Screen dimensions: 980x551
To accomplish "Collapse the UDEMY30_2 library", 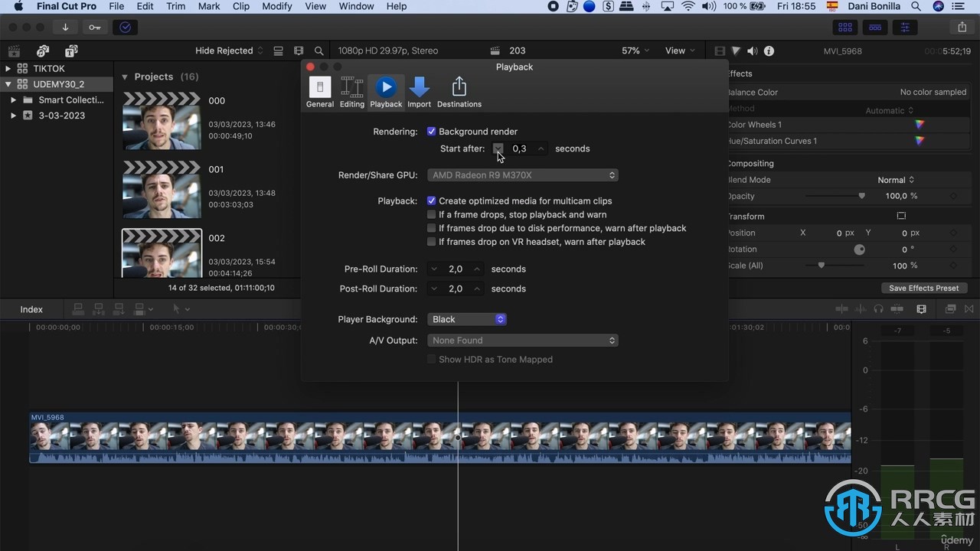I will (8, 84).
